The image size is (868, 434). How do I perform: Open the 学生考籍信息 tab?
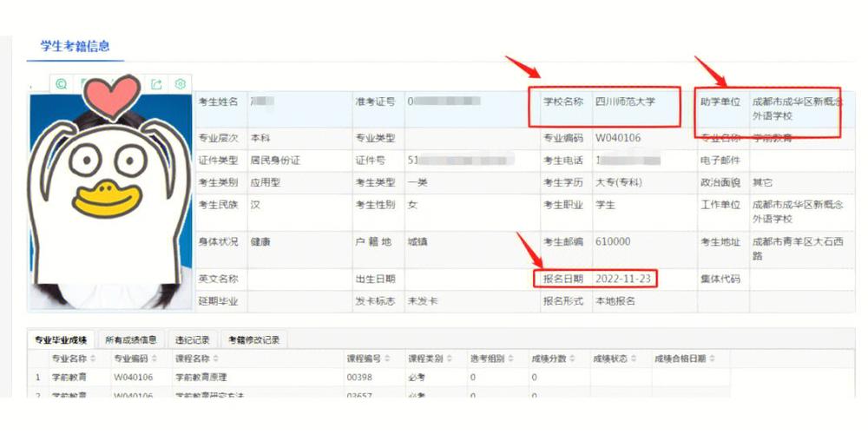coord(75,46)
